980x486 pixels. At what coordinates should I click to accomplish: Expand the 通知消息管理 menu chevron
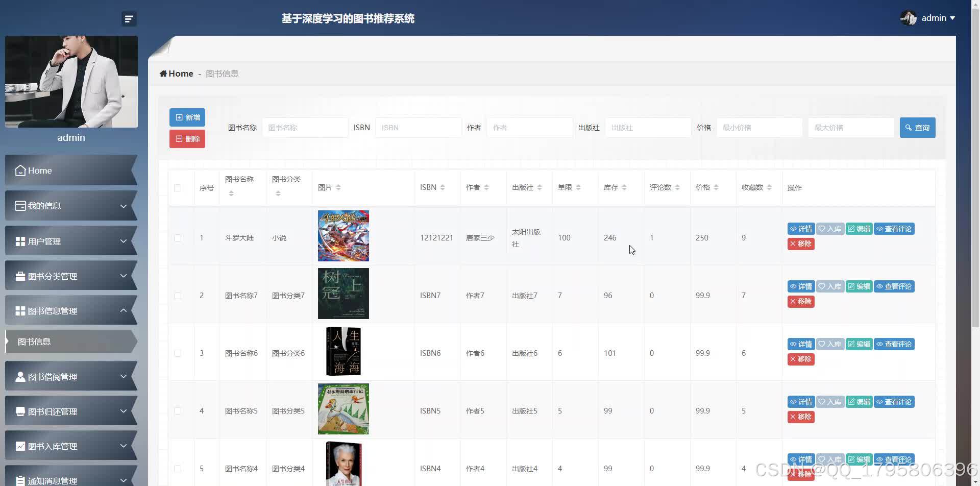coord(124,480)
